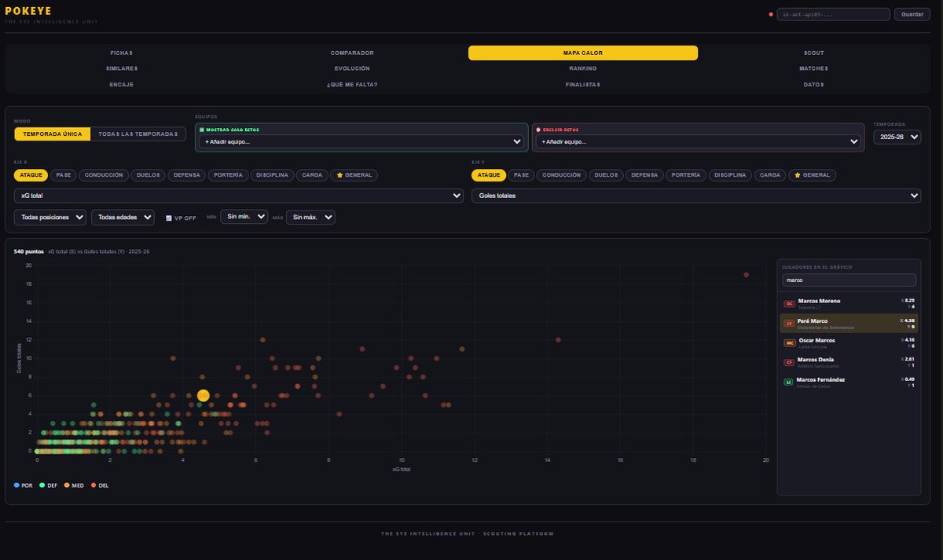Open the EVOLUCIÓN tab

(x=352, y=68)
